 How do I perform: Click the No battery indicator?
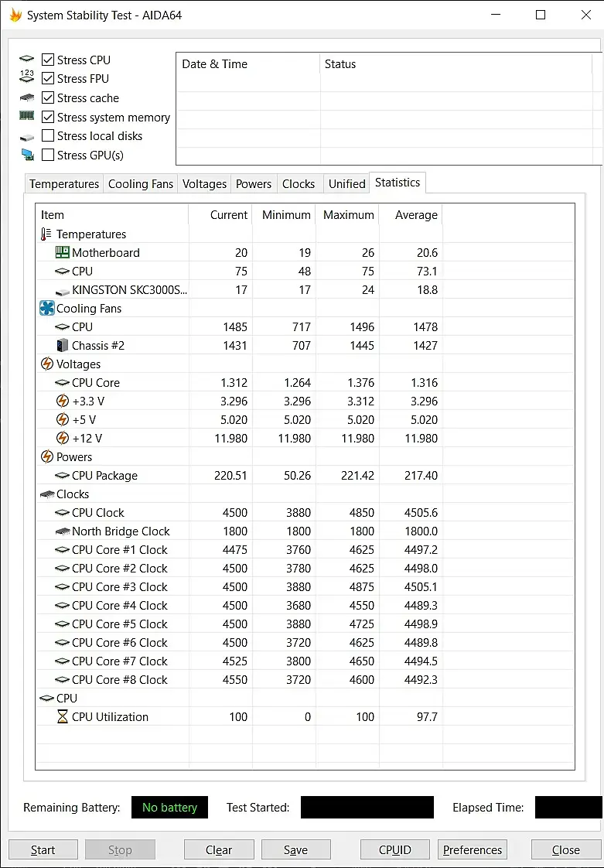click(x=169, y=808)
